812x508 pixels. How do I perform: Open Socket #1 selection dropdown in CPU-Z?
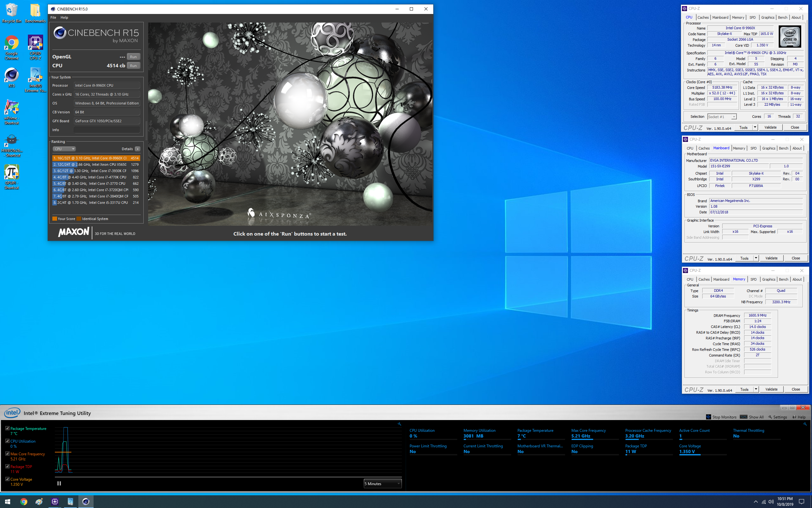click(722, 117)
